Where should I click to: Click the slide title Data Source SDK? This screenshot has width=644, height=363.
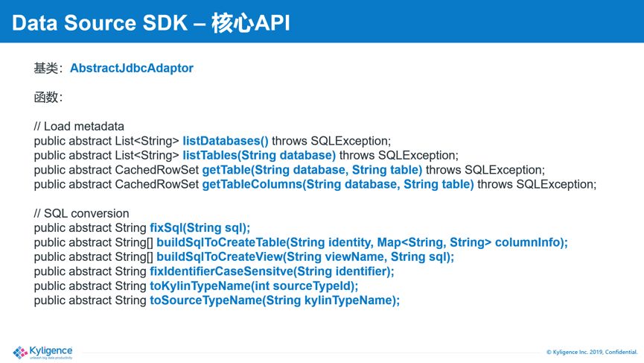(100, 22)
